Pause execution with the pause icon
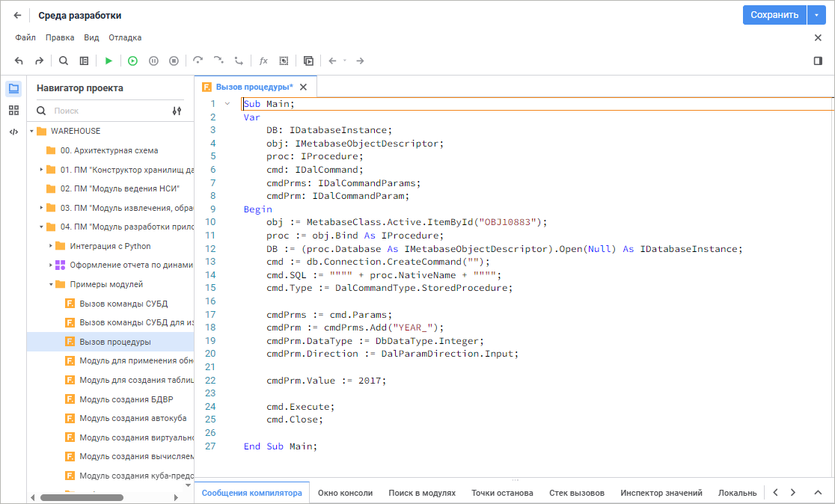This screenshot has height=504, width=835. pyautogui.click(x=153, y=61)
